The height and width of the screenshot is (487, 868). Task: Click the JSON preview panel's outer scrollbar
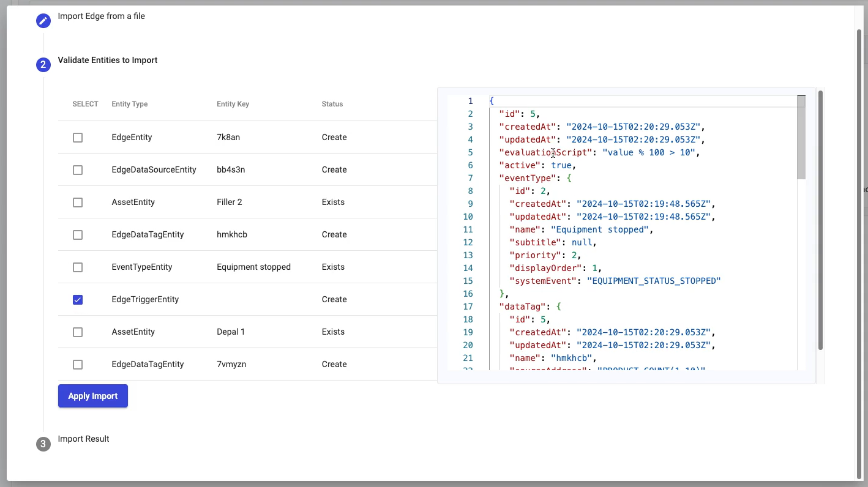tap(820, 220)
